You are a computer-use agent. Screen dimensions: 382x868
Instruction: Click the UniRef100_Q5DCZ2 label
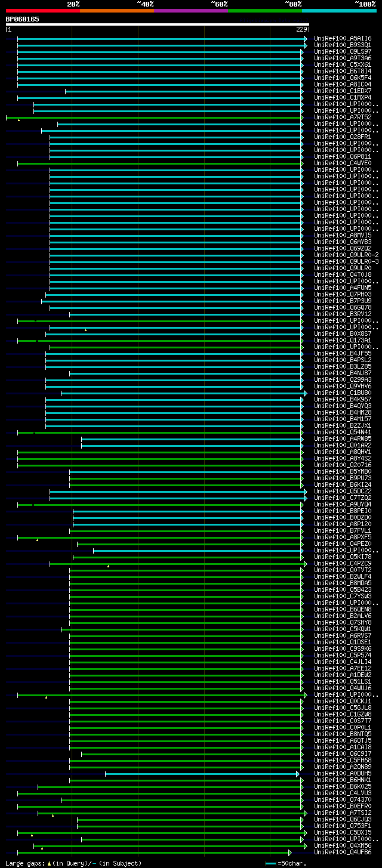(343, 491)
